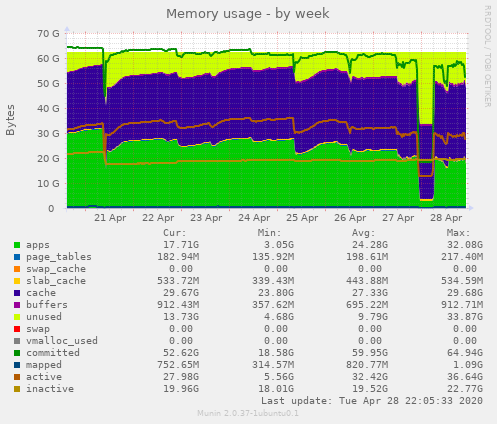Click the 'Min:' column header

(269, 233)
